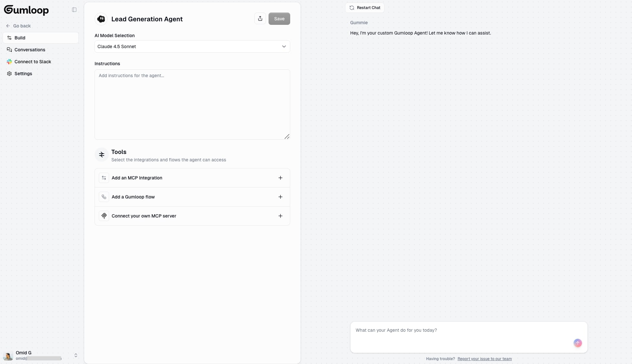This screenshot has width=632, height=364.
Task: Click the paperclip icon for MCP server
Action: coord(104,216)
